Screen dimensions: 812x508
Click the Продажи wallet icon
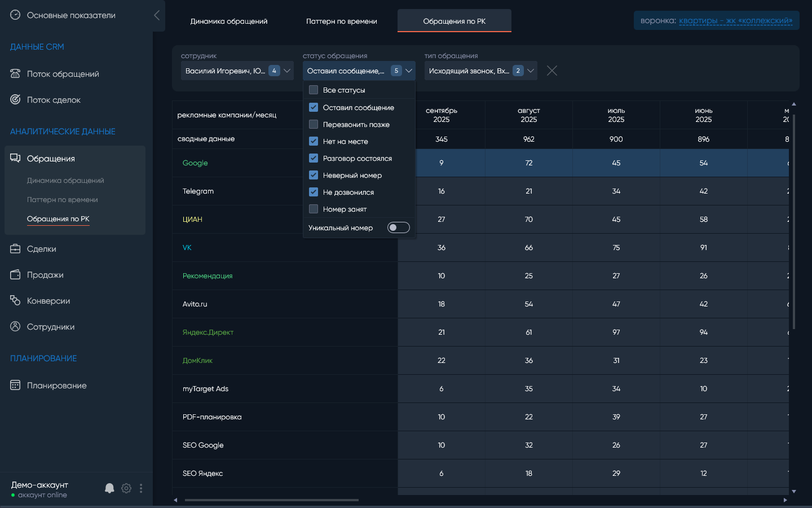pos(15,275)
